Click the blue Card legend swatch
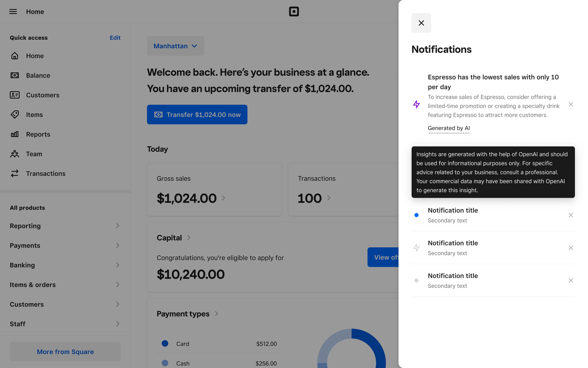588x368 pixels. [165, 344]
